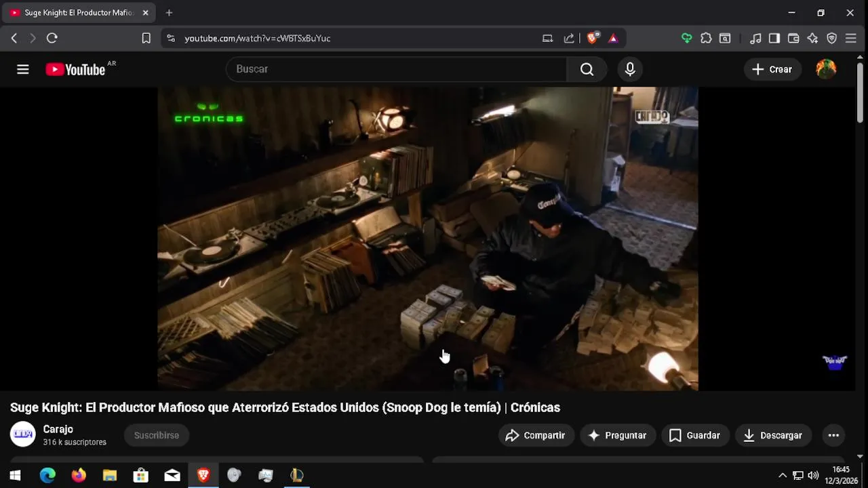
Task: Click the '316 k suscriptores' text
Action: pos(75,442)
